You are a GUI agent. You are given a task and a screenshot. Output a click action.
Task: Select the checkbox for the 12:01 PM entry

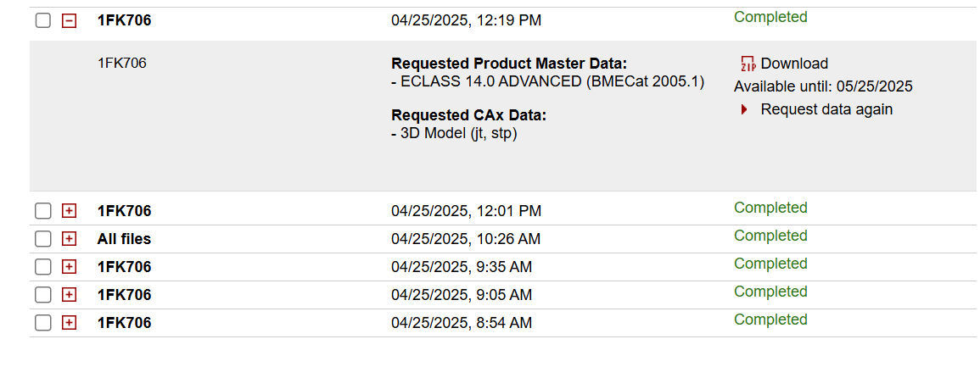[43, 211]
